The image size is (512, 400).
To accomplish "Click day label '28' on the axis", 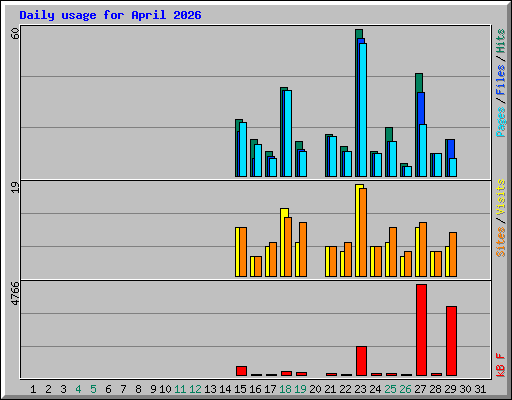I will click(436, 389).
